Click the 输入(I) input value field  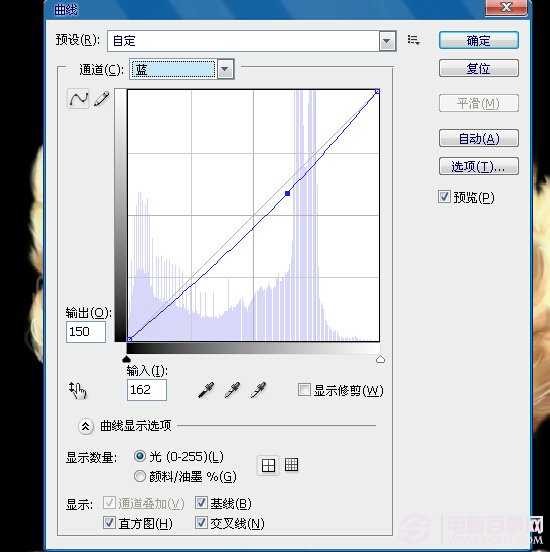(147, 390)
